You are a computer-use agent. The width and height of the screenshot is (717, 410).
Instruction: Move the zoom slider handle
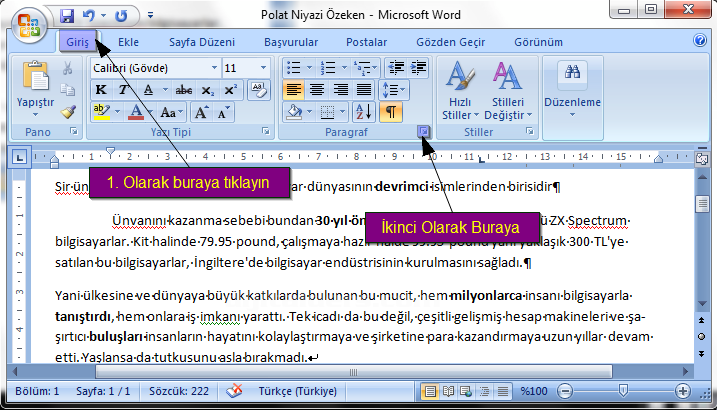pyautogui.click(x=623, y=390)
